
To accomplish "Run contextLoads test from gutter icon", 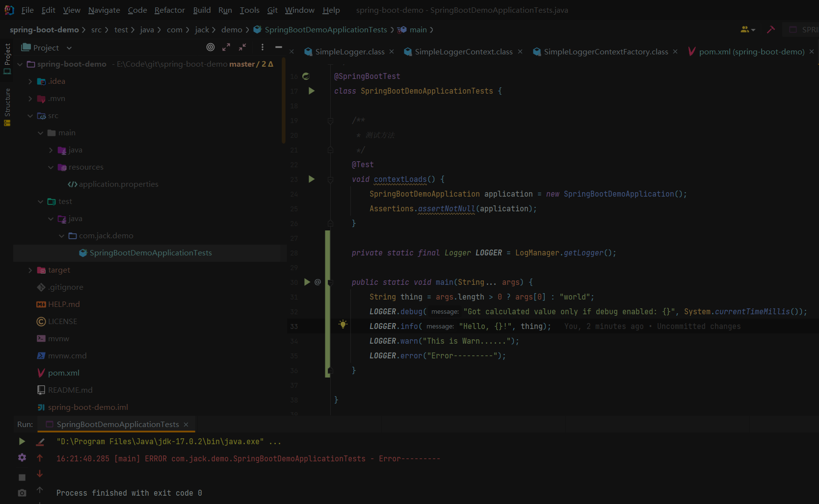I will (311, 179).
